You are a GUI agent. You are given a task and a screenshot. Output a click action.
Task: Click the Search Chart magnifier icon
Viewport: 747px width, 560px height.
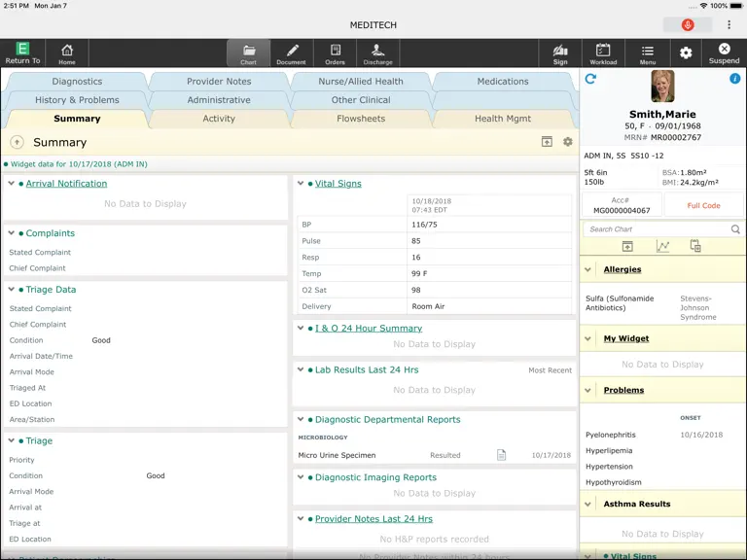735,229
